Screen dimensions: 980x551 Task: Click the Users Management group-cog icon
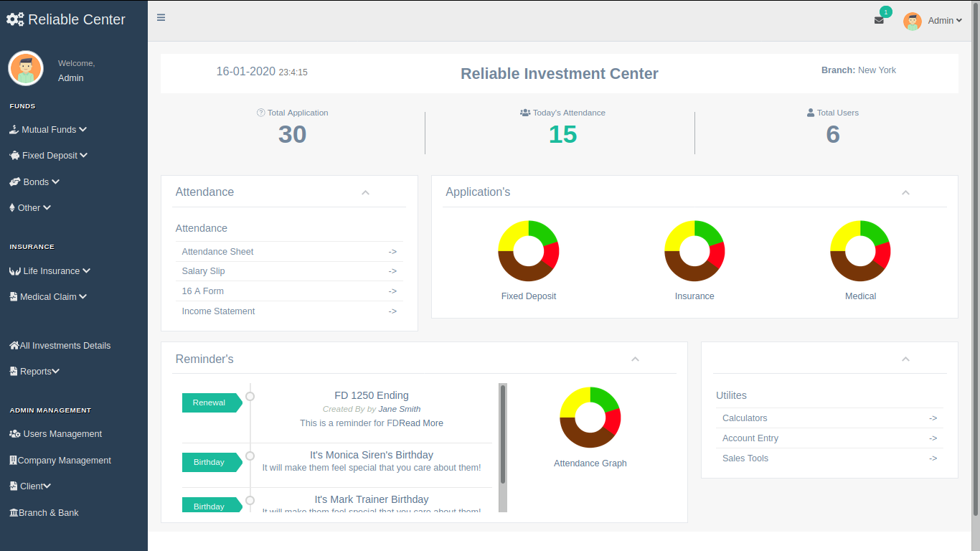[x=14, y=434]
